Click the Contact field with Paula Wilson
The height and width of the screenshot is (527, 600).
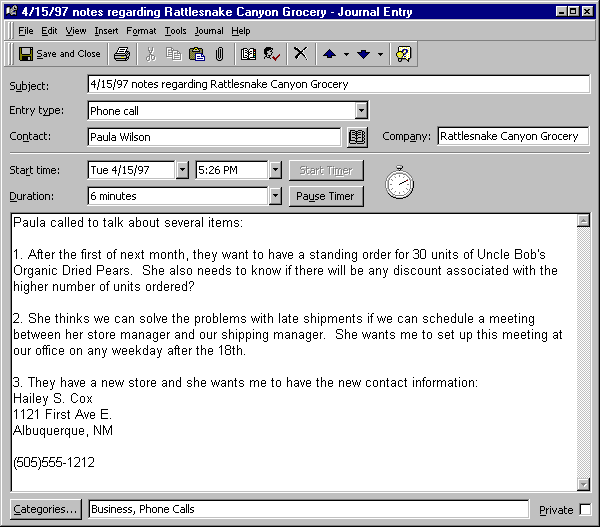tap(214, 137)
